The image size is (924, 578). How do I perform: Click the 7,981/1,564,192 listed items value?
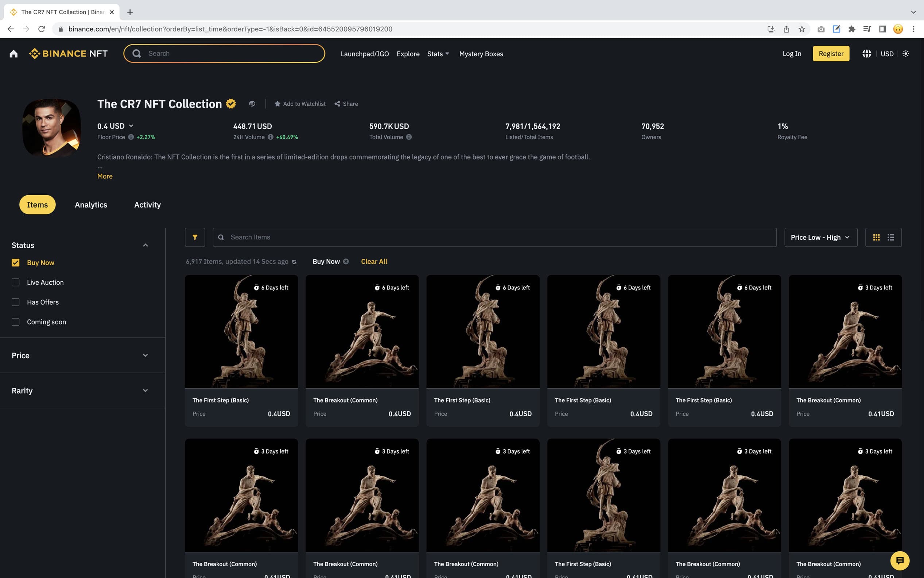click(532, 126)
